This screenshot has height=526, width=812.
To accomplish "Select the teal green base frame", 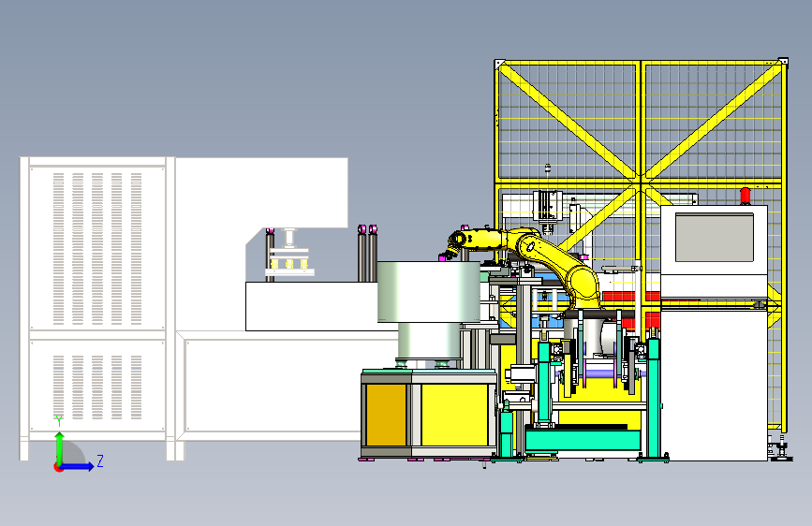I will [583, 440].
